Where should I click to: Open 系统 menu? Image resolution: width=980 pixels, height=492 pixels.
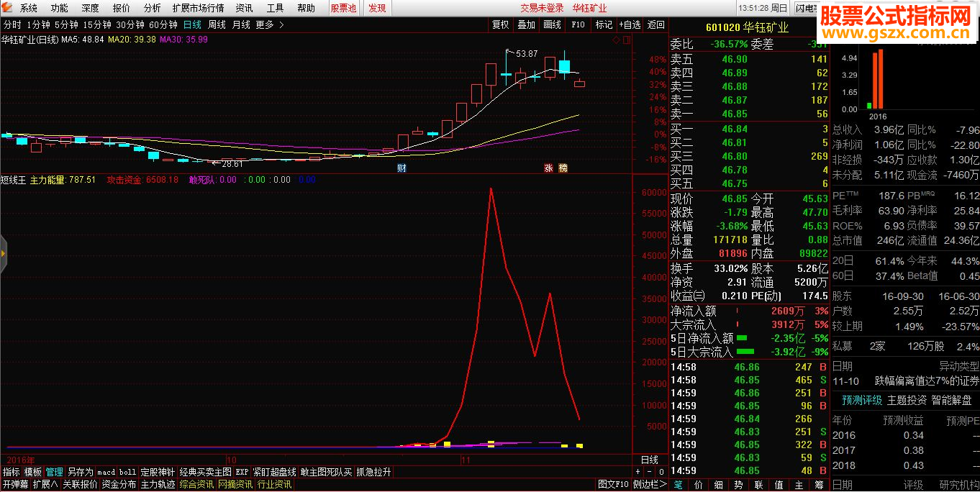[29, 9]
